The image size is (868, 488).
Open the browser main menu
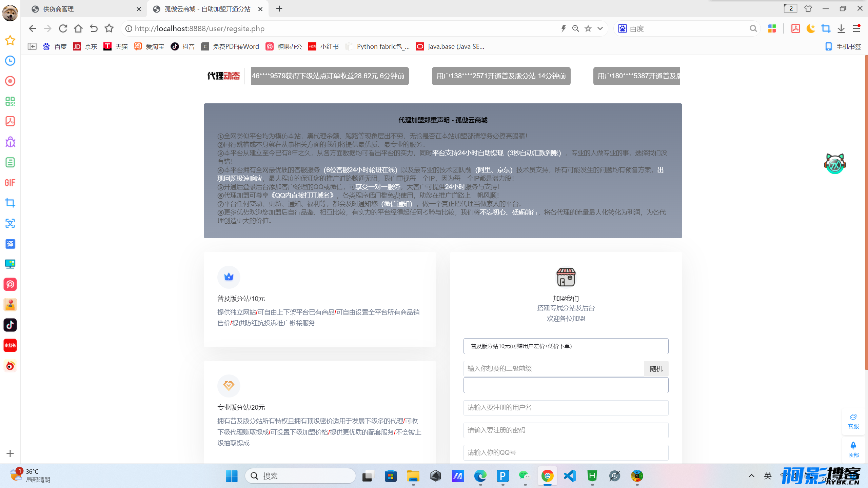click(856, 28)
